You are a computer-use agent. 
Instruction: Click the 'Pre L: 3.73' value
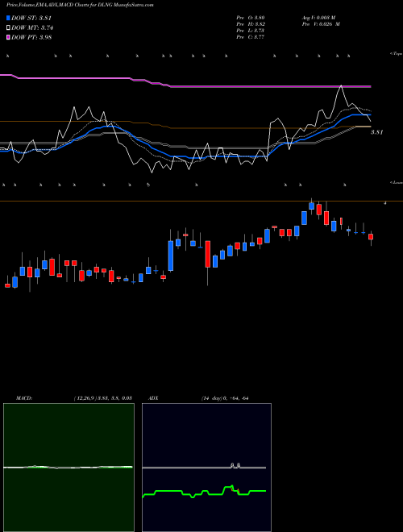click(251, 31)
